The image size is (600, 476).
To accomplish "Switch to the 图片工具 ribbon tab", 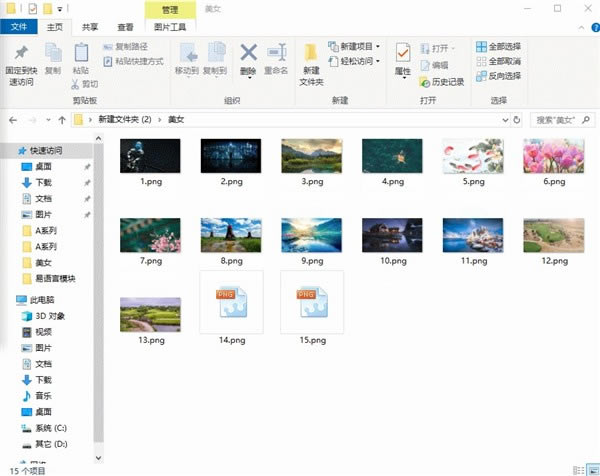I will point(170,27).
